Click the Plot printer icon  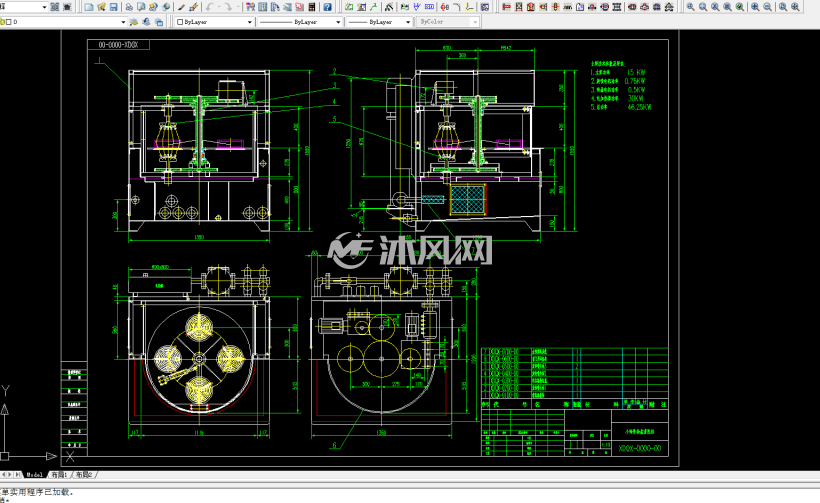tap(129, 7)
